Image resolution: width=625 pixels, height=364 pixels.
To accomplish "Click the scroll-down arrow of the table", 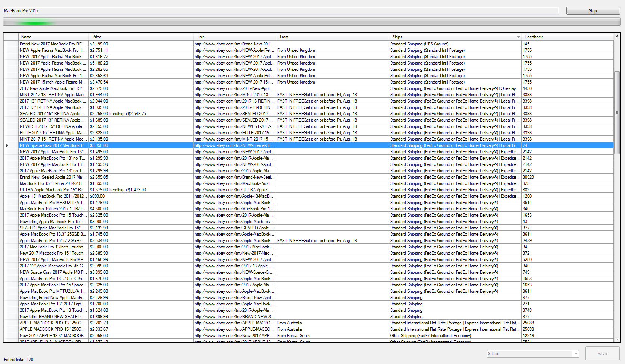I will click(x=617, y=339).
